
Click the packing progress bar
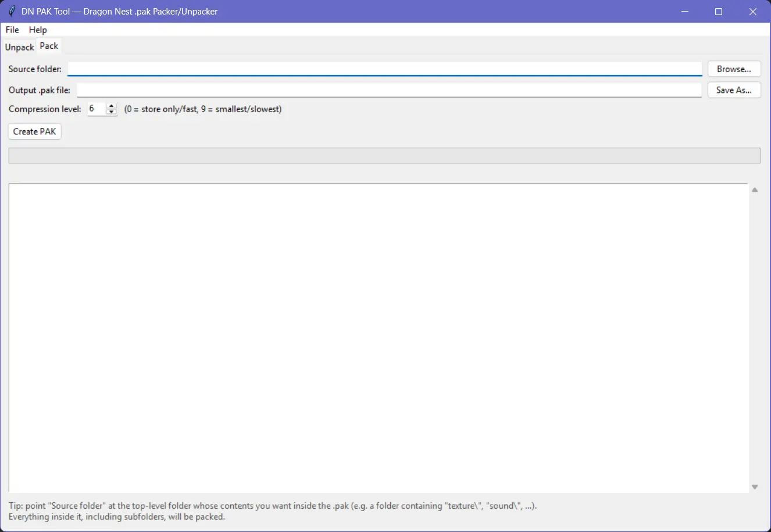[x=384, y=155]
